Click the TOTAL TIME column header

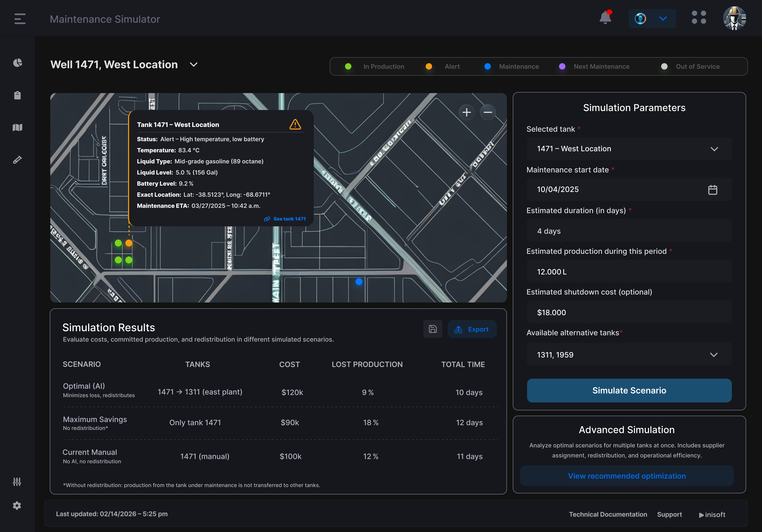pos(463,364)
